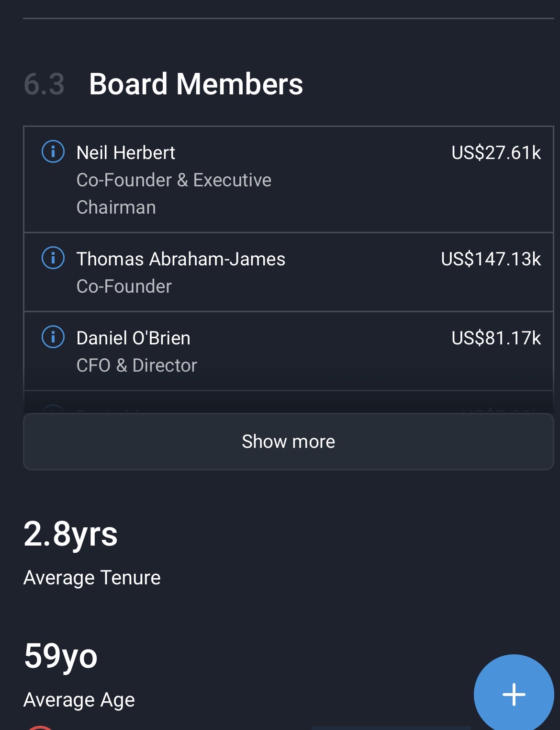The image size is (560, 730).
Task: Click Neil Herbert's US$27.61k compensation
Action: tap(496, 153)
